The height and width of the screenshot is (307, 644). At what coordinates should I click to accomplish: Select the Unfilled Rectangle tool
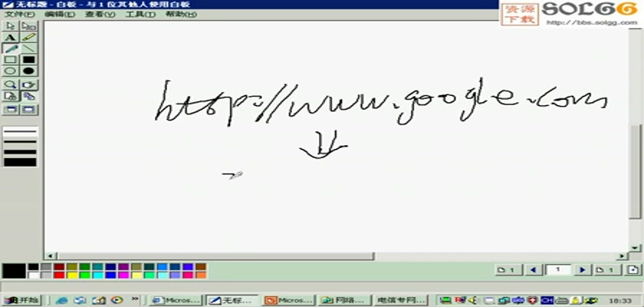(11, 60)
